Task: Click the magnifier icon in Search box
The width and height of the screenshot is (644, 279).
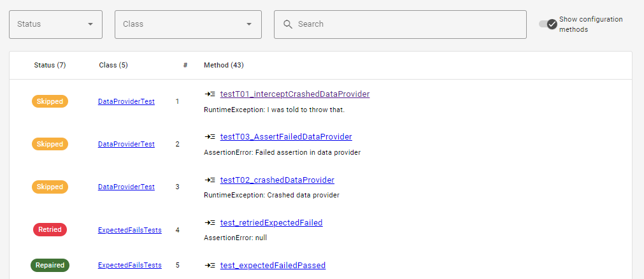Action: [x=288, y=24]
